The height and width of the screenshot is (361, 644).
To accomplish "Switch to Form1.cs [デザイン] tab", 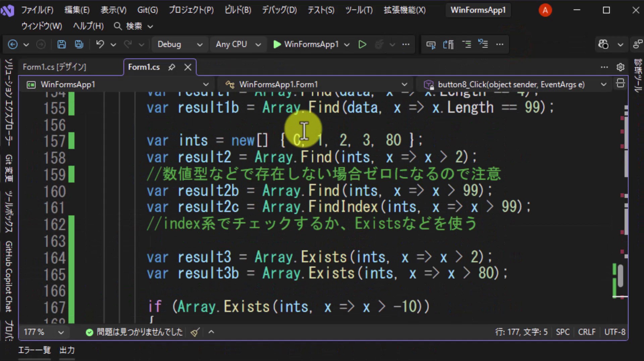I will tap(55, 67).
